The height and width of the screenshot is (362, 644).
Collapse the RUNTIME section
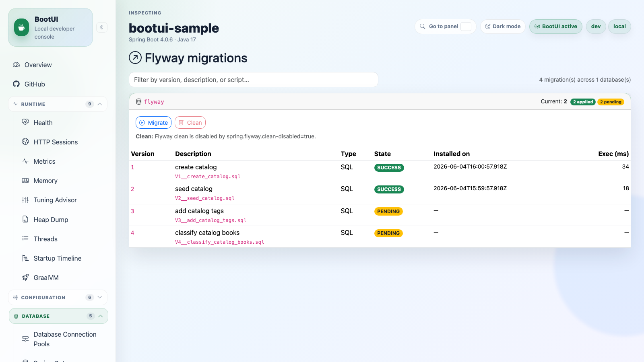(58, 104)
